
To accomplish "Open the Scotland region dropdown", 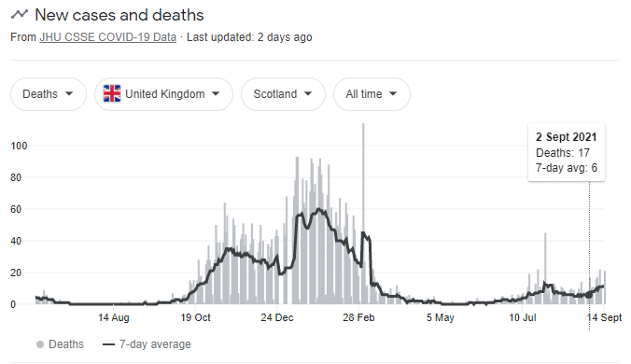I will pos(283,94).
